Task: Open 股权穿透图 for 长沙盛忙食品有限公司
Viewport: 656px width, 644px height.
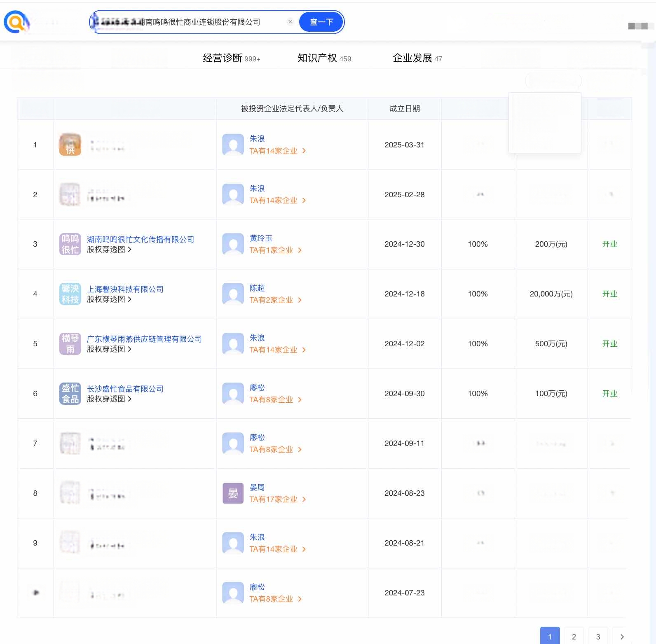Action: (x=109, y=399)
